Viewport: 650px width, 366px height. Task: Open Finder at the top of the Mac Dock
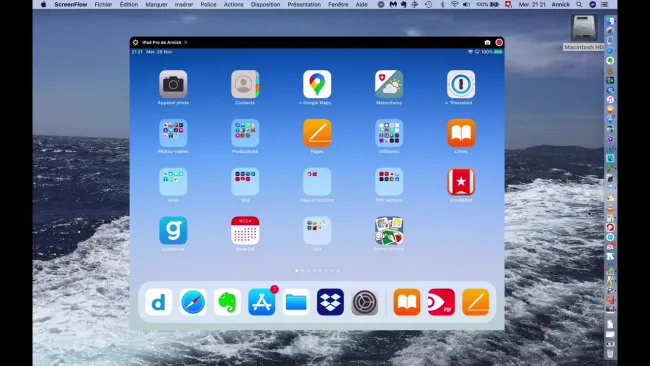pos(610,21)
